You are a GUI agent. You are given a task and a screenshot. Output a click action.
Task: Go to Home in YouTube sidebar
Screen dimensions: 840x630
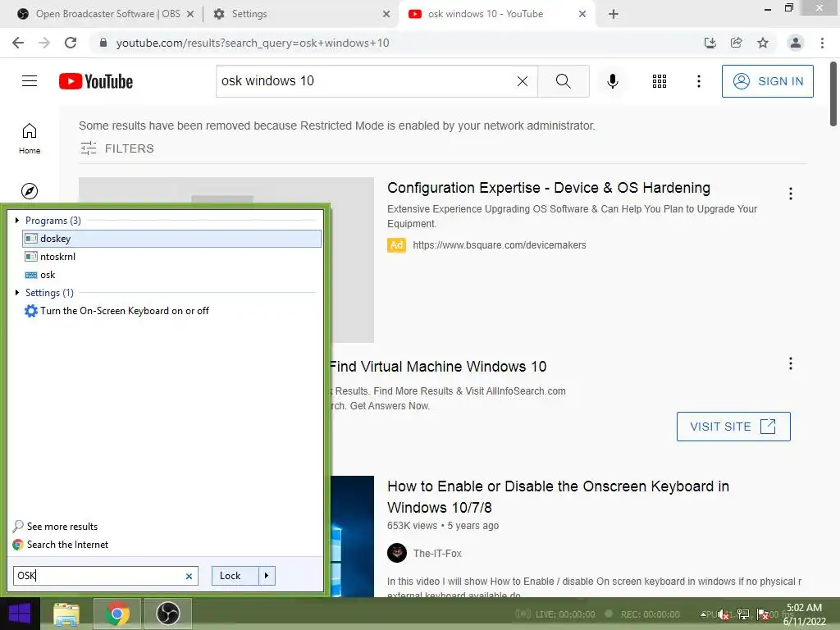click(x=30, y=139)
